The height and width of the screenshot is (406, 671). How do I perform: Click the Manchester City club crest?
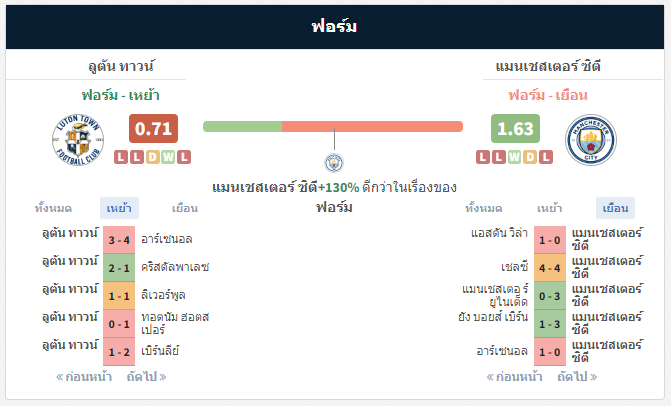pos(591,139)
